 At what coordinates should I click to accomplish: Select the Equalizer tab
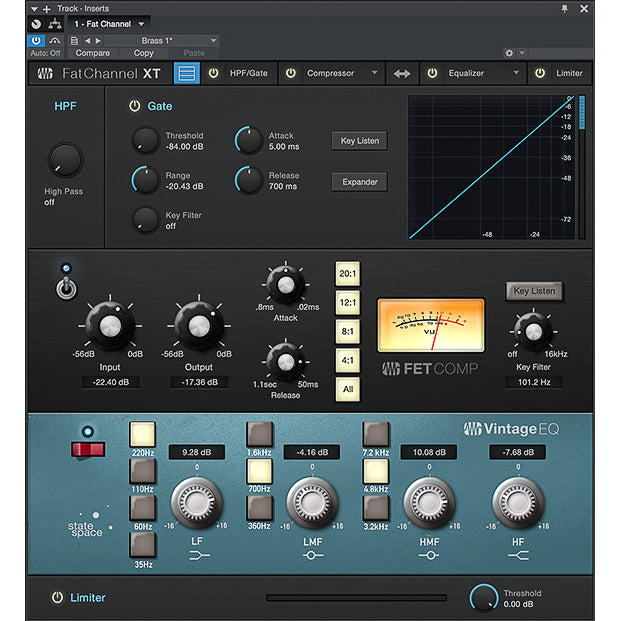(466, 73)
